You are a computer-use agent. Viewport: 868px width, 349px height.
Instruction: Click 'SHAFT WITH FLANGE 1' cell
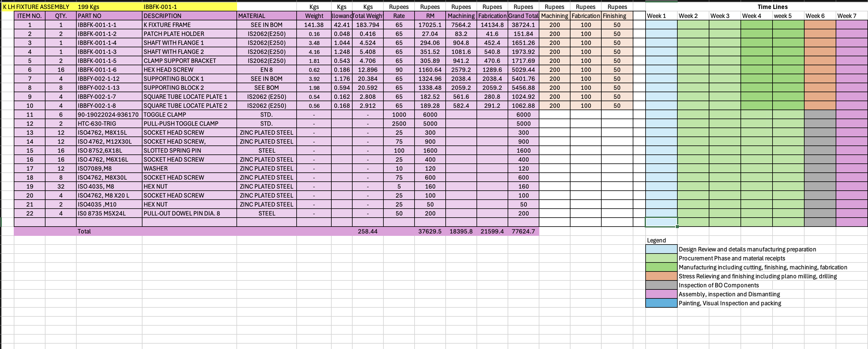(189, 43)
